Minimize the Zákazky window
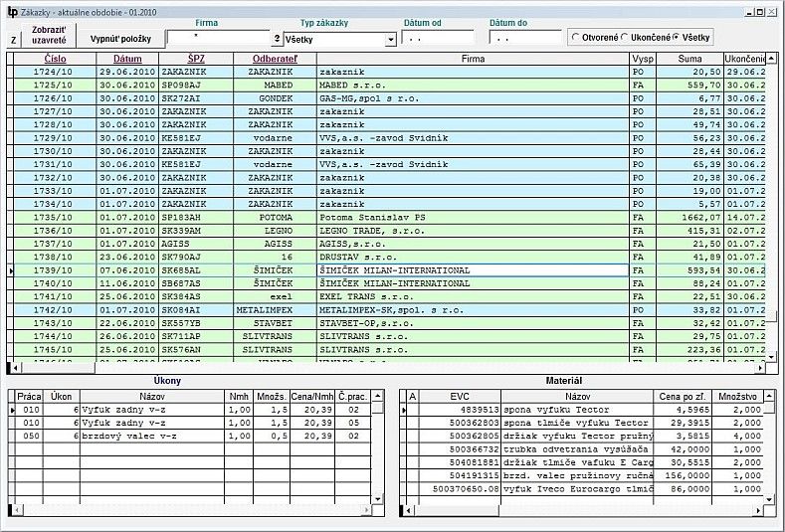785x532 pixels. [x=750, y=12]
